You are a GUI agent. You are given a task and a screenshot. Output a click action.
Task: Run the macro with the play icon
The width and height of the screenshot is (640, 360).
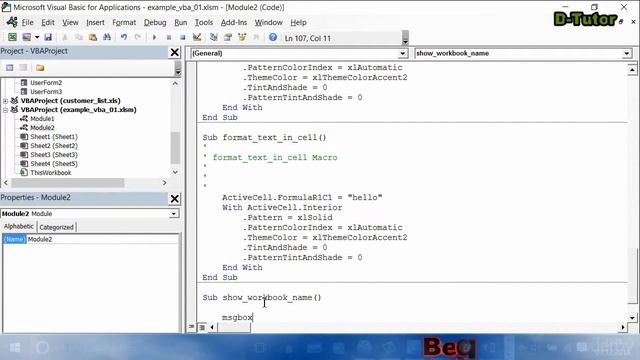154,38
